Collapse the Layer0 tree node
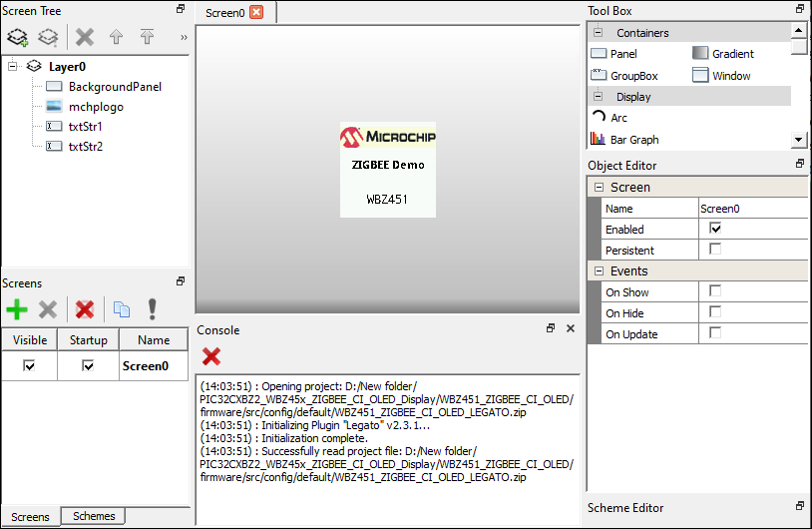The width and height of the screenshot is (812, 529). point(13,66)
